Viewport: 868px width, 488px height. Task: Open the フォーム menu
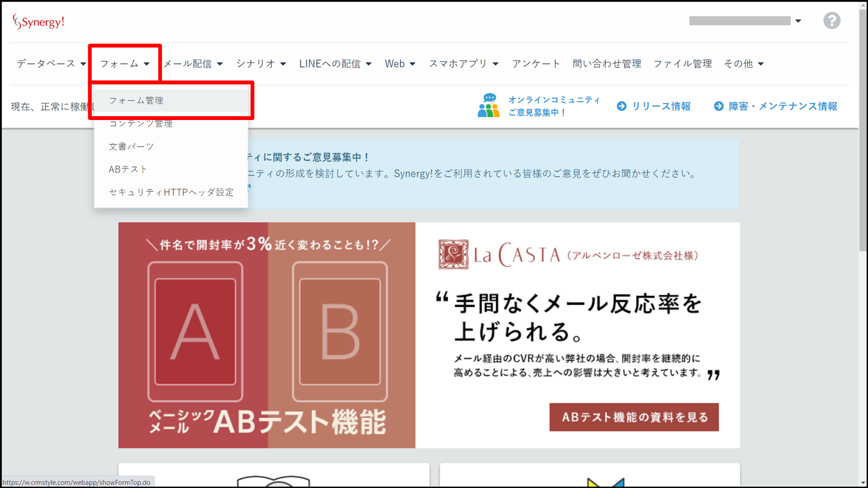[125, 63]
